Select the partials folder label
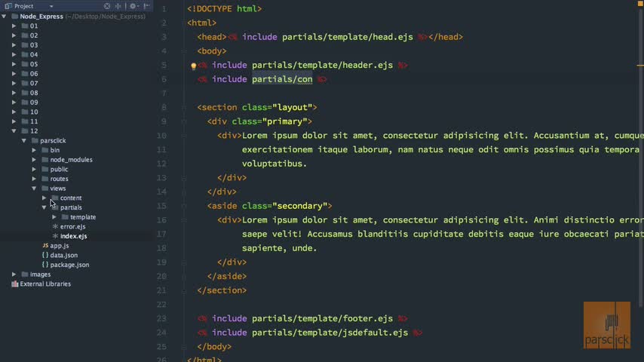Viewport: 644px width, 362px height. pyautogui.click(x=71, y=207)
